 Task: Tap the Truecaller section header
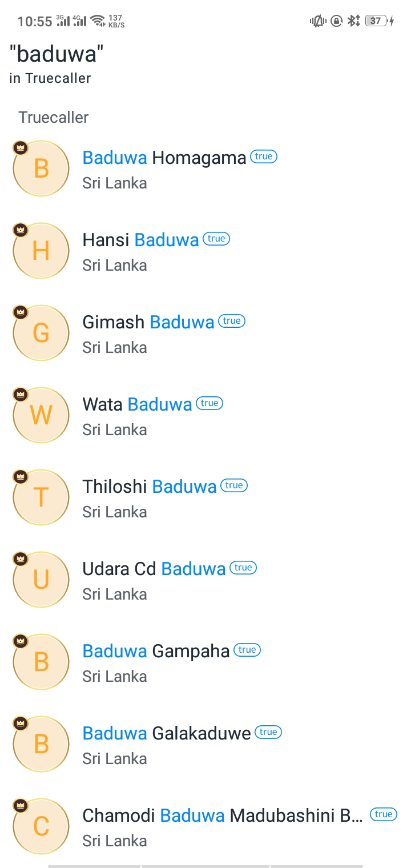coord(54,118)
